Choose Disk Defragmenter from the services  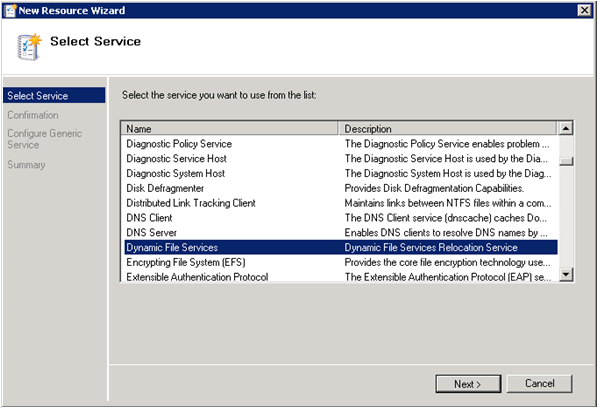(x=341, y=188)
